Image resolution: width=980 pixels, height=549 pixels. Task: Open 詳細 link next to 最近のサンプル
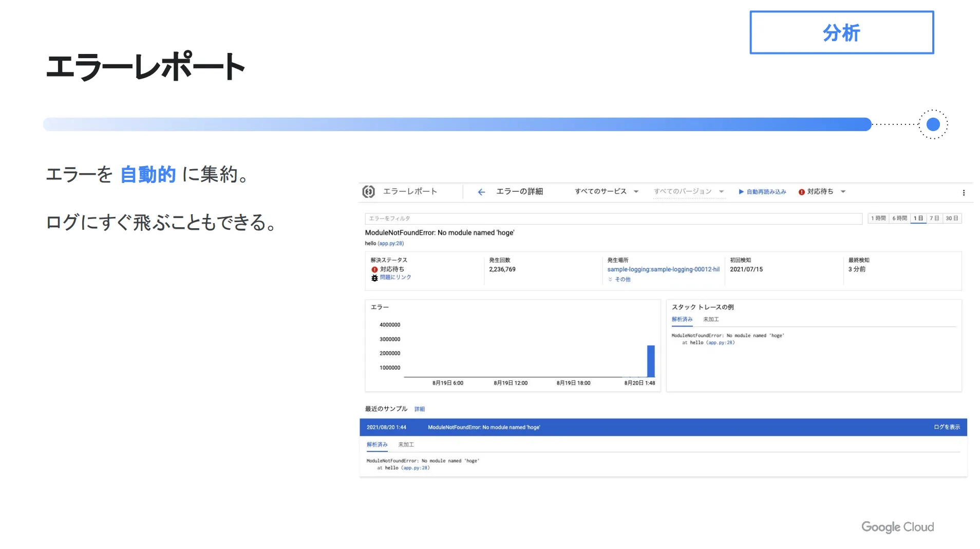(x=419, y=409)
